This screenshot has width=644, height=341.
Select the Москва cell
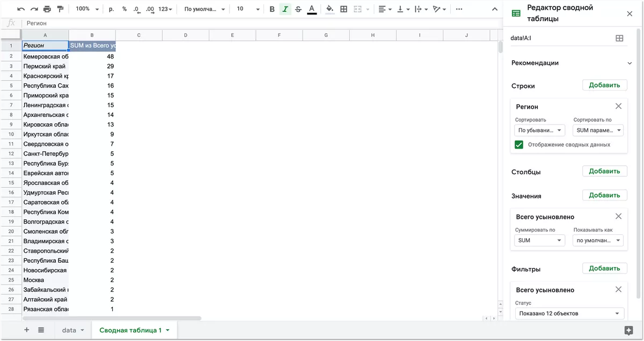45,280
